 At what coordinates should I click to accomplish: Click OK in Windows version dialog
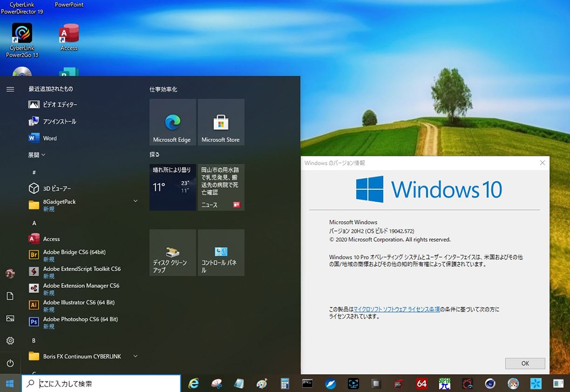(x=525, y=363)
